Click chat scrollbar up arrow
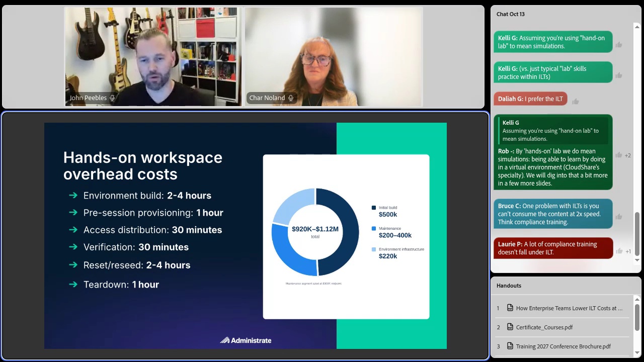Viewport: 644px width, 362px height. (x=637, y=27)
